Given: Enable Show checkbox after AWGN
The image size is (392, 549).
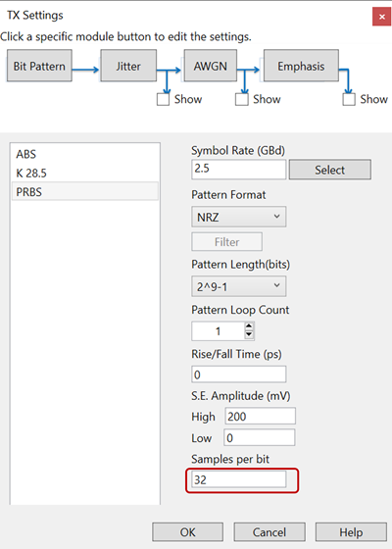Looking at the screenshot, I should pyautogui.click(x=241, y=99).
